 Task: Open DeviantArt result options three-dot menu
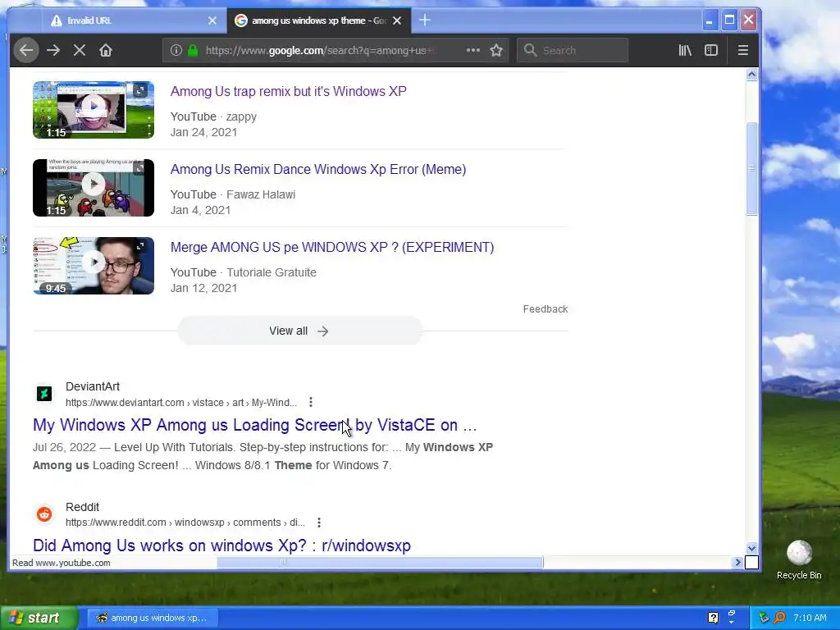(311, 402)
